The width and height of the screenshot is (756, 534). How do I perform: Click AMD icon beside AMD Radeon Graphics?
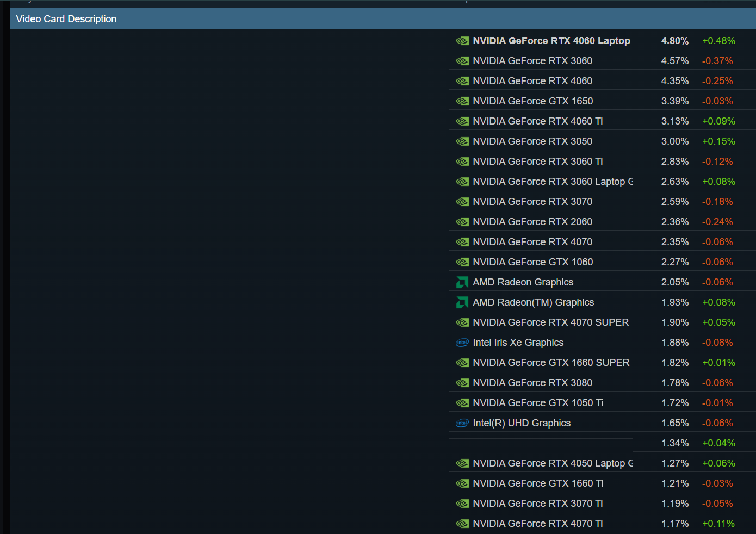point(462,282)
